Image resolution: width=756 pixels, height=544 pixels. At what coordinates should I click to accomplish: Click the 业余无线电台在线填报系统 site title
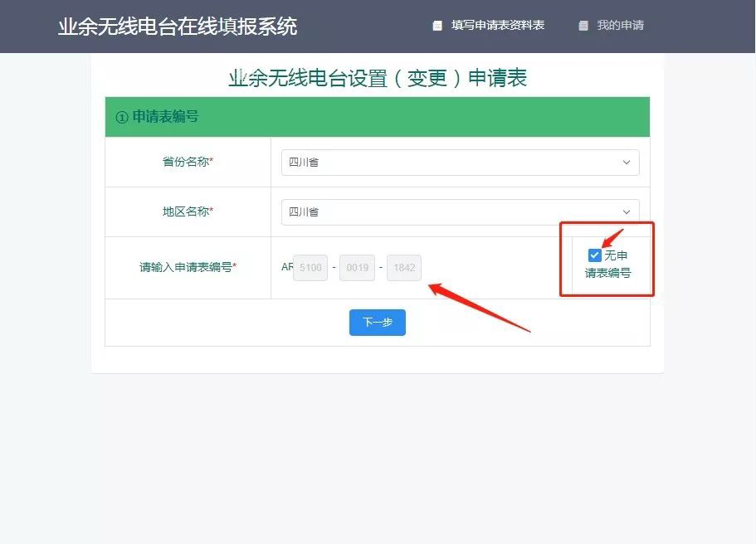(178, 27)
